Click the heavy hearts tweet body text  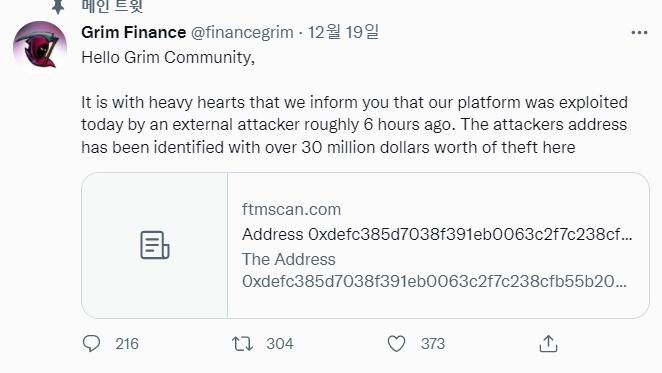[354, 125]
